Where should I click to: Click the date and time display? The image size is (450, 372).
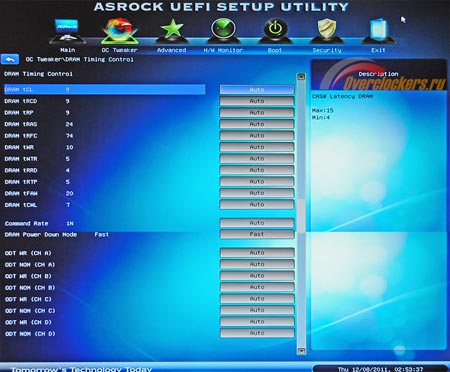(x=380, y=369)
